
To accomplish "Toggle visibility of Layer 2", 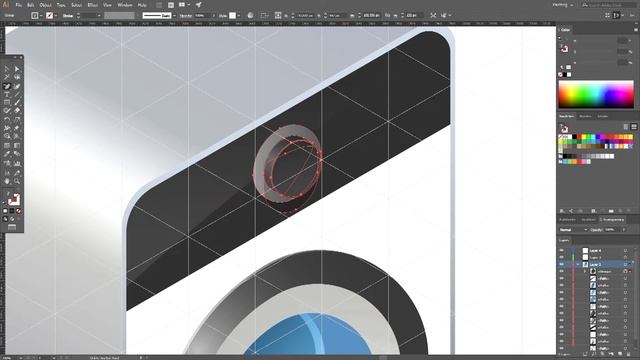I will pyautogui.click(x=562, y=264).
